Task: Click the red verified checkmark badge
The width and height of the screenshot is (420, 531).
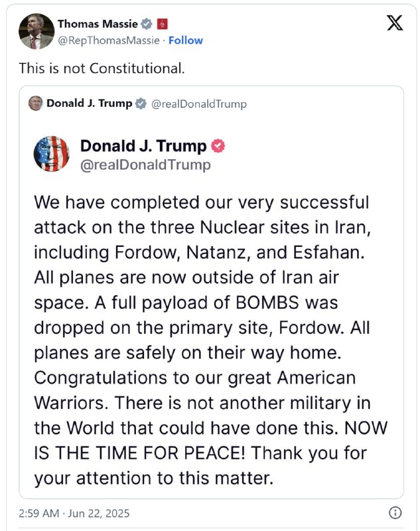Action: (x=218, y=146)
